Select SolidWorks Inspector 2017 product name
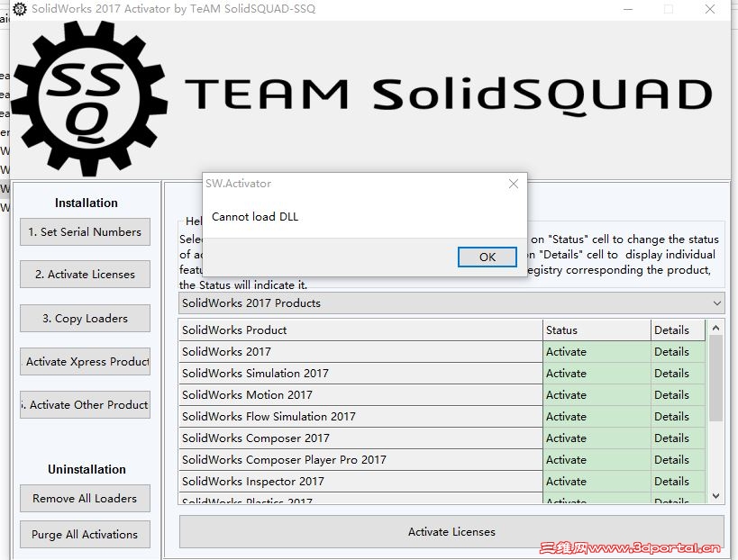Viewport: 738px width, 560px height. [360, 482]
